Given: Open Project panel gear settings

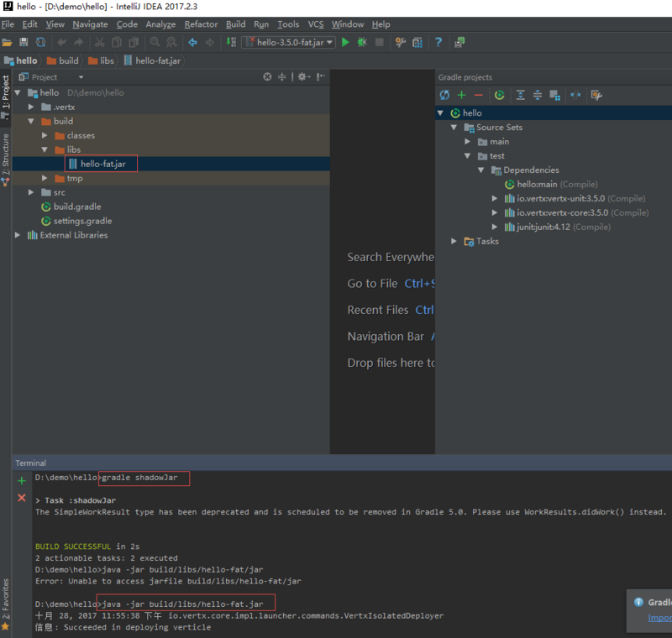Looking at the screenshot, I should [304, 76].
